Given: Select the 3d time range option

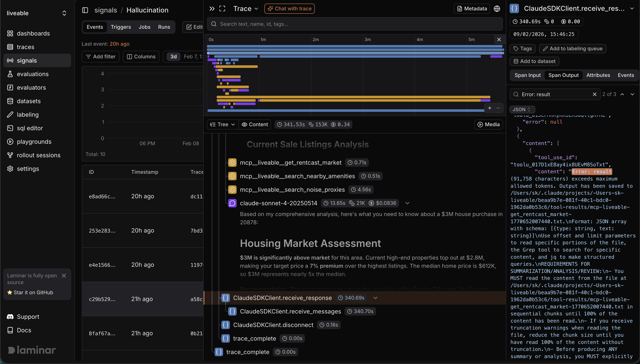Looking at the screenshot, I should click(x=174, y=56).
